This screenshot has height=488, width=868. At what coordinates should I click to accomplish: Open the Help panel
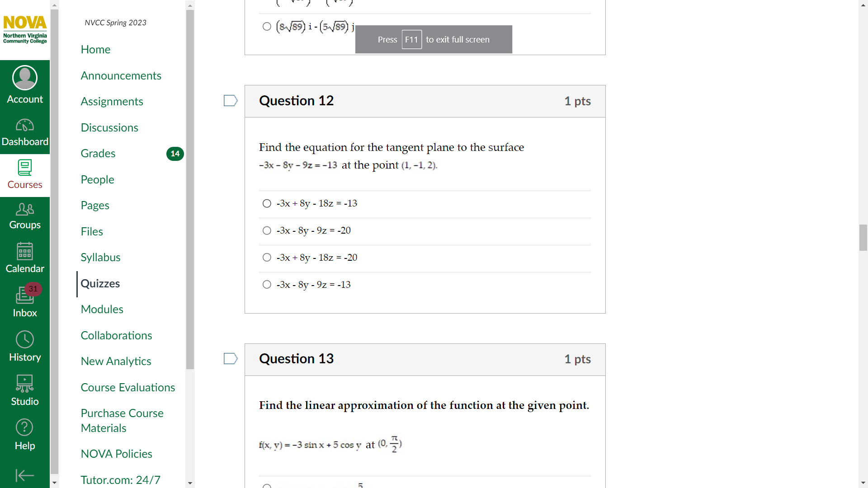point(25,434)
